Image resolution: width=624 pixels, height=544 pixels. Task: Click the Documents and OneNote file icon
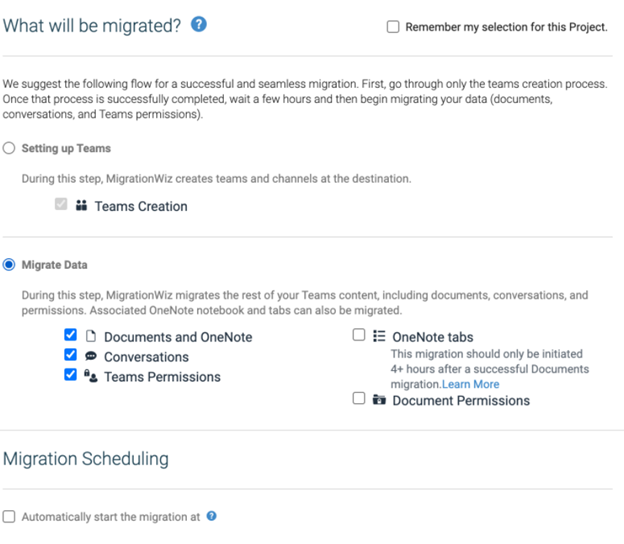click(x=89, y=337)
